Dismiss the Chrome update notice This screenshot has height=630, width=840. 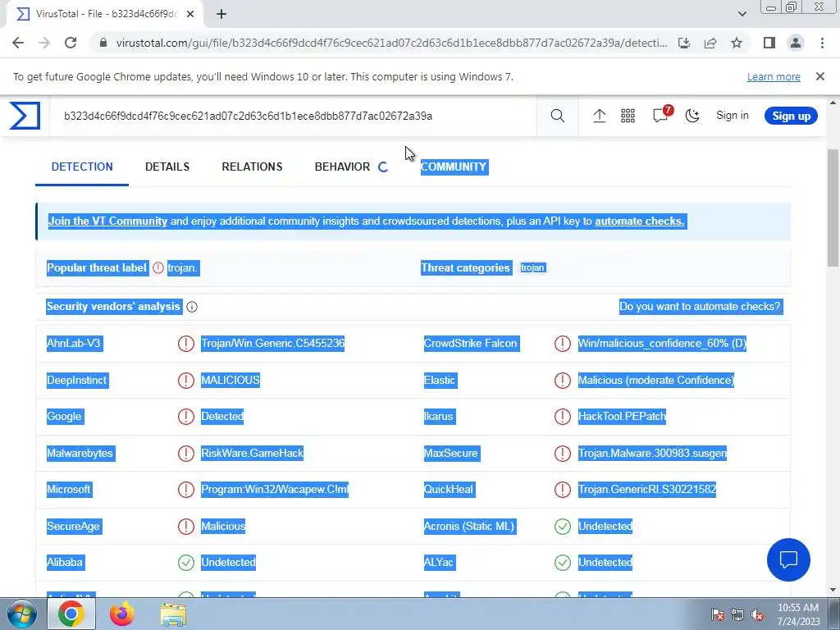point(820,76)
